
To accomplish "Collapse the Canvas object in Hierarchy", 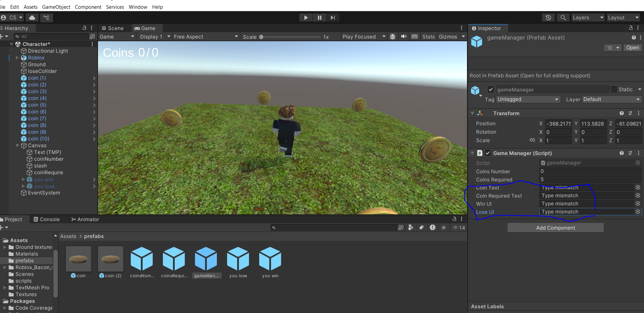I will coord(17,146).
